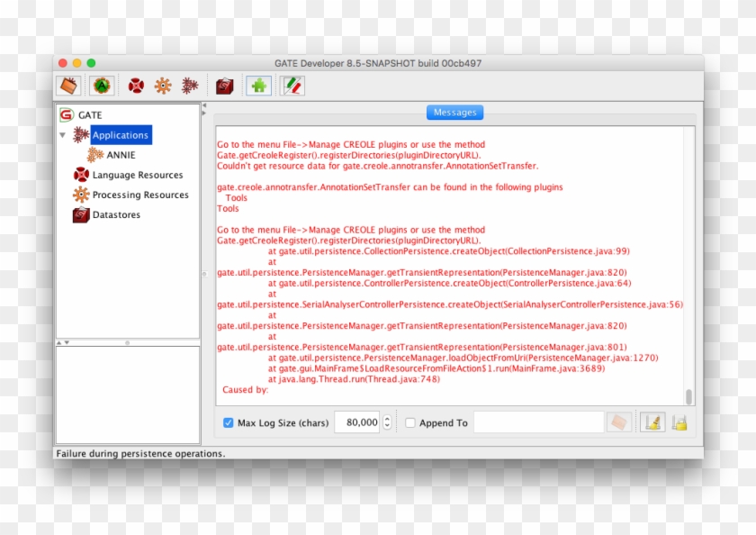
Task: Click the Datastores node icon
Action: coord(81,214)
